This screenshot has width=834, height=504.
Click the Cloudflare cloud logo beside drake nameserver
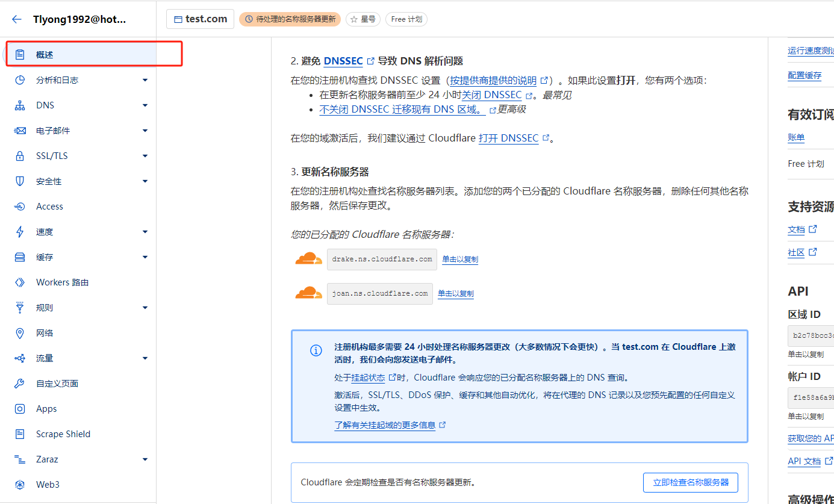click(309, 259)
